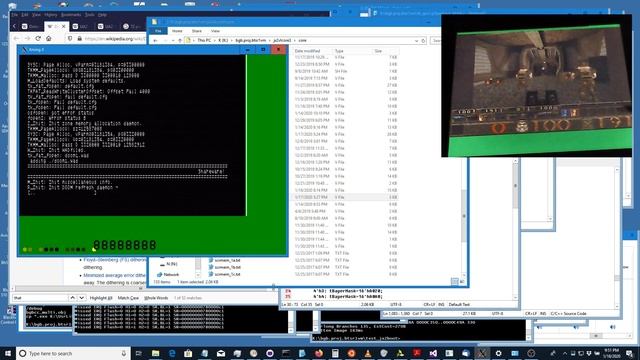Click File Explorer back arrow
The image size is (640, 360).
point(155,40)
